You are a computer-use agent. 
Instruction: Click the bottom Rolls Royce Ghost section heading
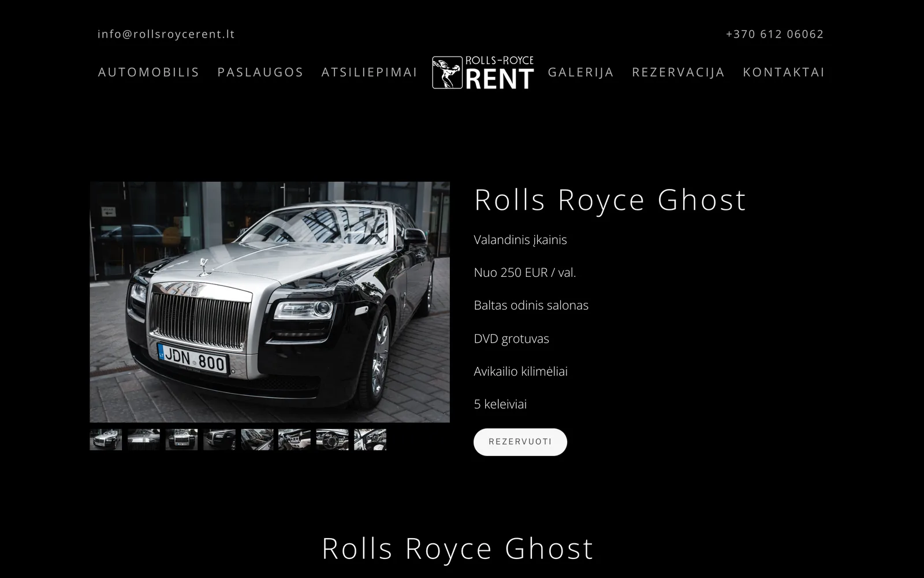(458, 549)
